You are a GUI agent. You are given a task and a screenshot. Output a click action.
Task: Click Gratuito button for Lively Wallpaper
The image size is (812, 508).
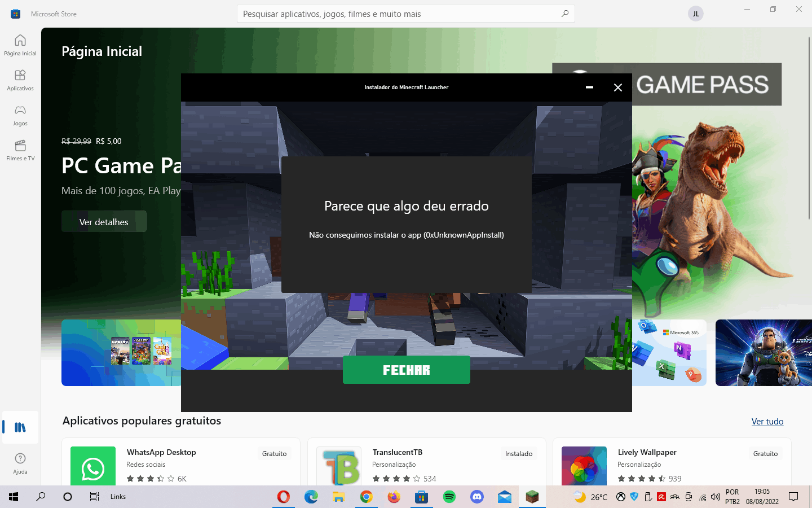765,453
